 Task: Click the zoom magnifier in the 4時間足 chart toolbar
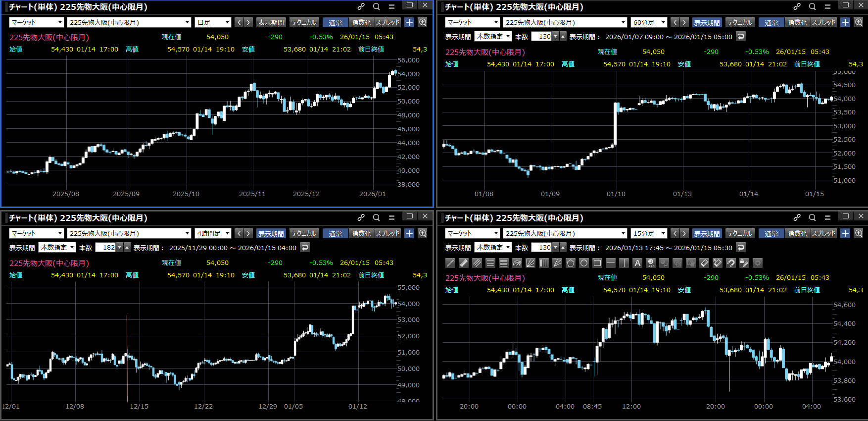click(x=423, y=233)
